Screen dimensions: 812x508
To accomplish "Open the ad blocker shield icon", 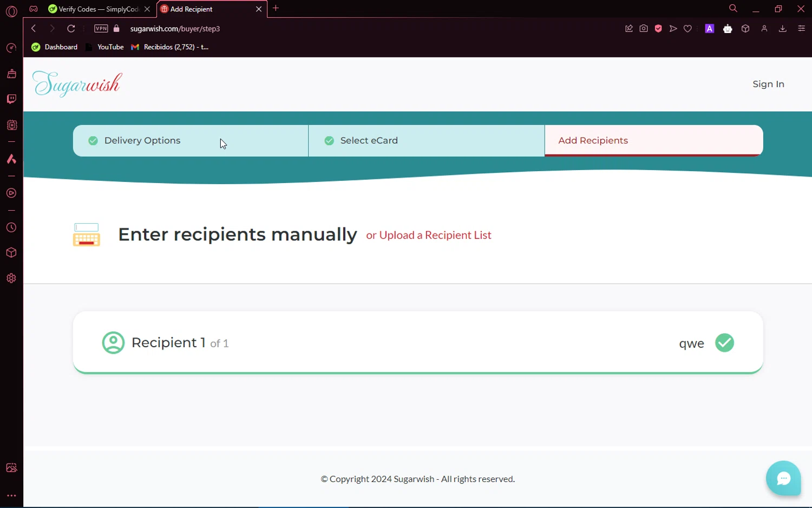I will tap(658, 29).
